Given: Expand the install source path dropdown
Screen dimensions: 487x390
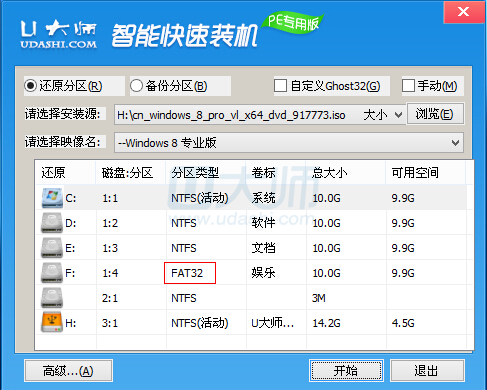Looking at the screenshot, I should pos(398,115).
